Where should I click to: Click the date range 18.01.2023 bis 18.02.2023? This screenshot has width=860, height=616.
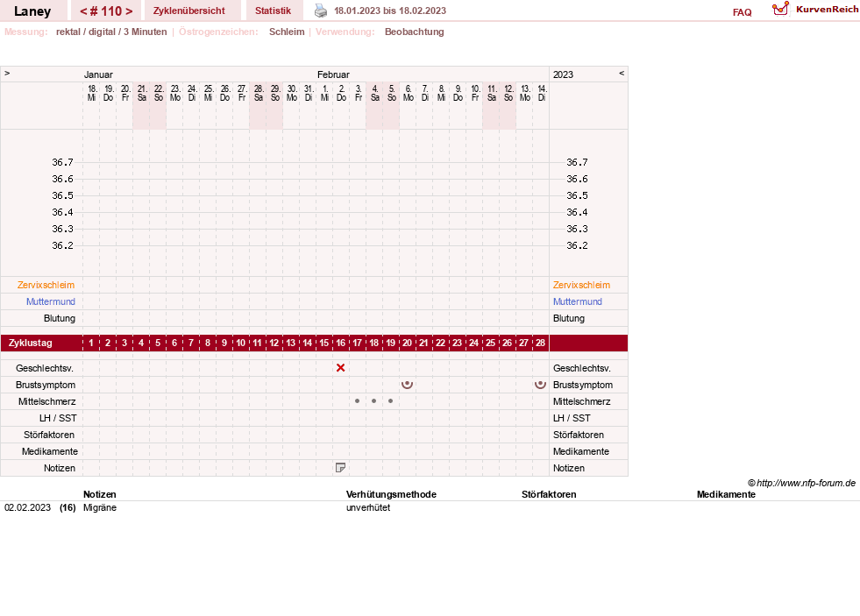pyautogui.click(x=390, y=11)
